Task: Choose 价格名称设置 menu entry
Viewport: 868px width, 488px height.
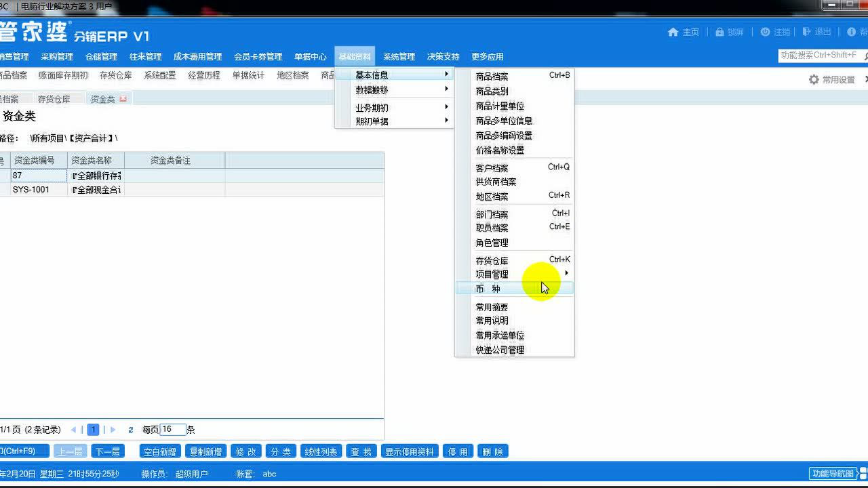Action: [x=514, y=150]
